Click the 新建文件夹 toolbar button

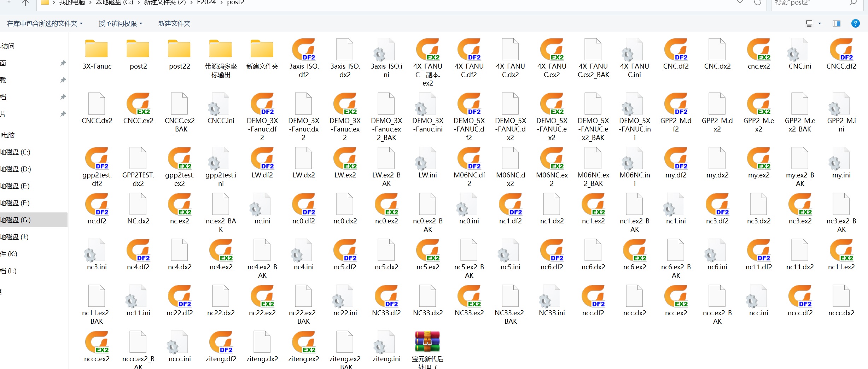tap(174, 23)
